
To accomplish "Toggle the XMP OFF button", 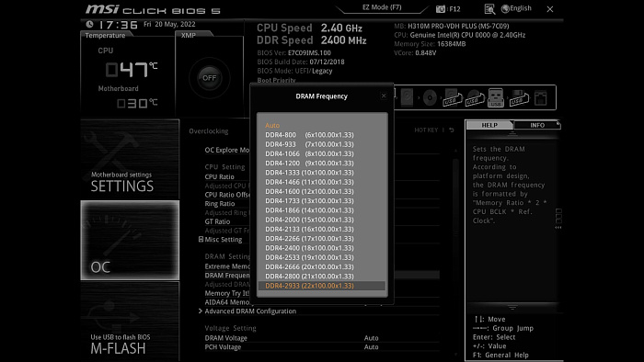I will (209, 78).
